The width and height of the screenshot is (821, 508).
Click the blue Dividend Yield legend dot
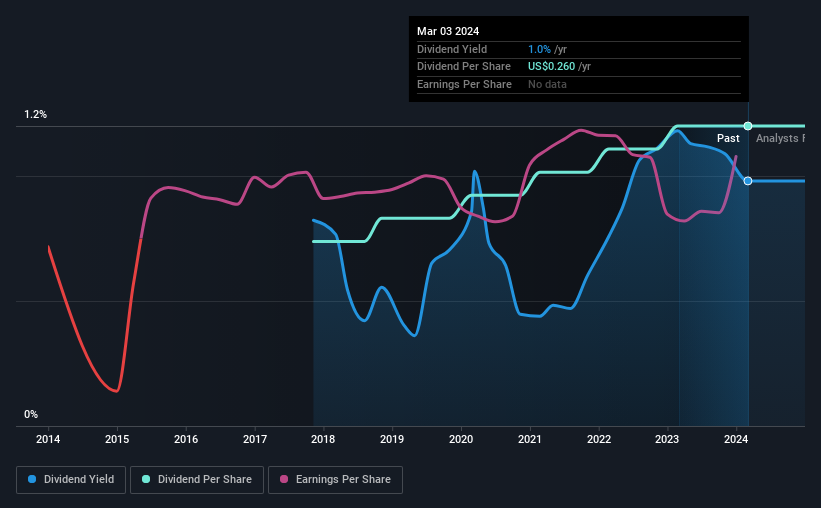pos(32,479)
